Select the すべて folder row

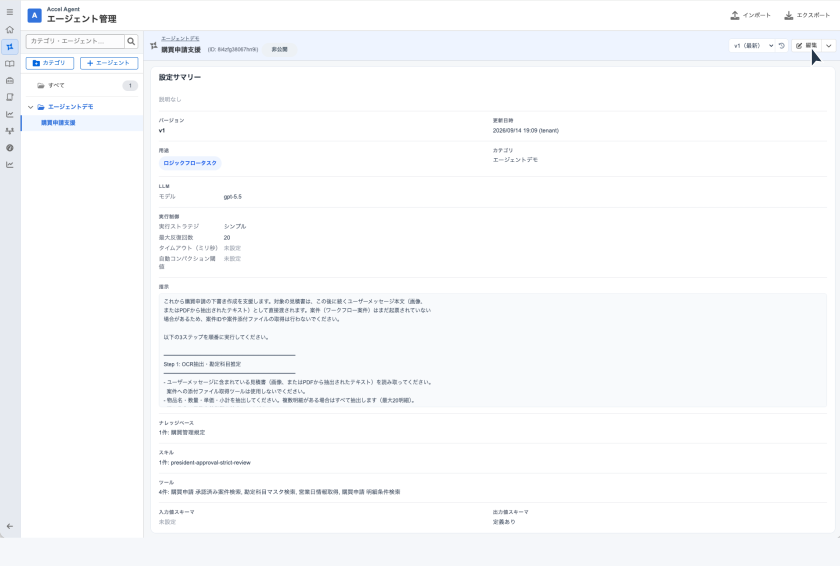tap(82, 86)
